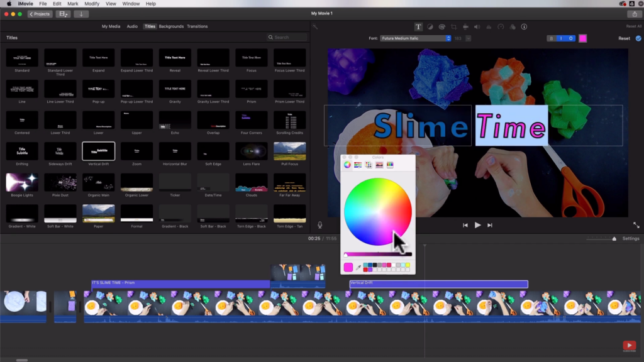
Task: Switch to pencils mode in Colors
Action: tap(390, 165)
